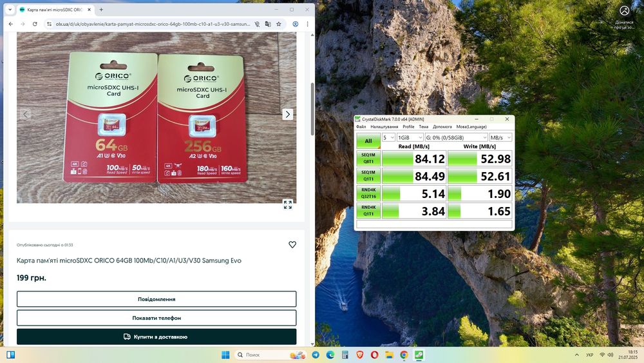Click the URL address field
Viewport: 644px width, 363px height.
[x=153, y=25]
